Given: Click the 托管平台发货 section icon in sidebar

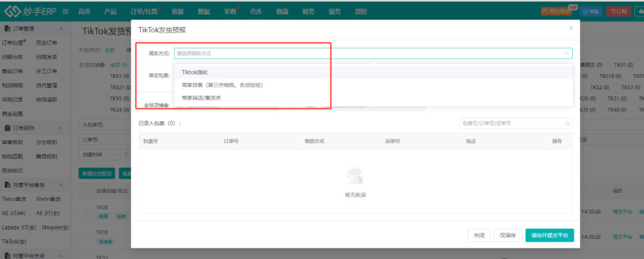Looking at the screenshot, I should point(8,256).
